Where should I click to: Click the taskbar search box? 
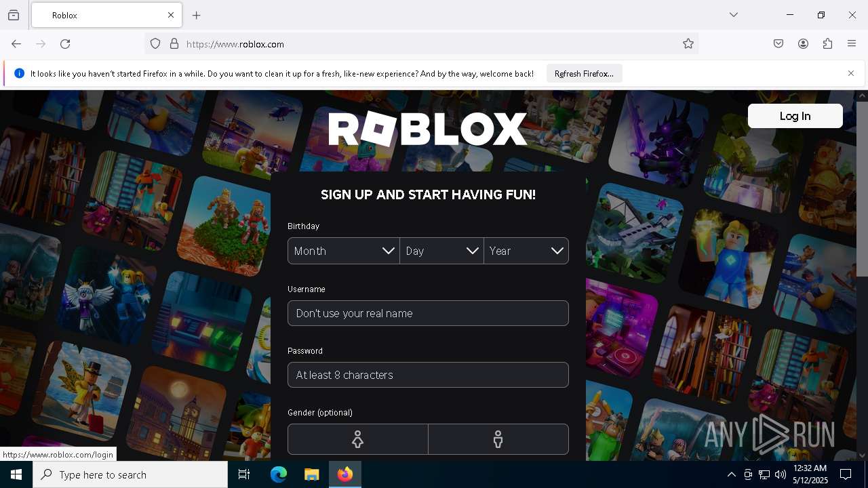pyautogui.click(x=130, y=474)
